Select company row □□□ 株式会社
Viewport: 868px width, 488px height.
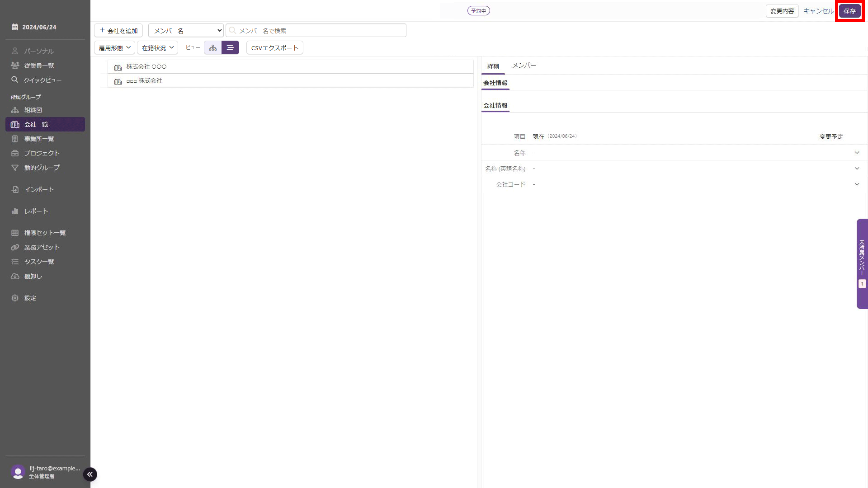tap(291, 80)
